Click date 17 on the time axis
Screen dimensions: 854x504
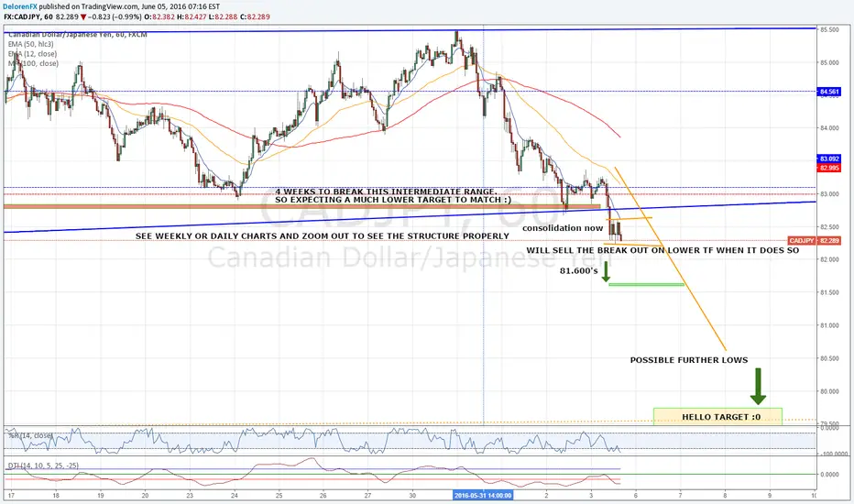coord(11,495)
